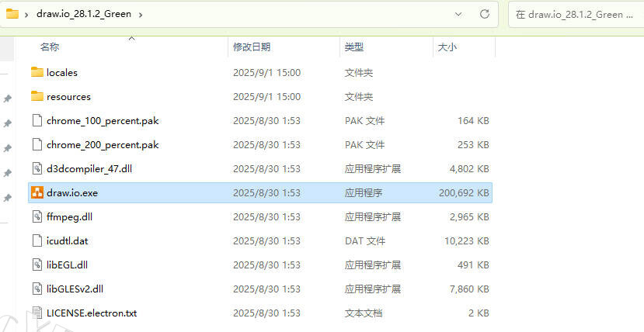The width and height of the screenshot is (644, 332).
Task: Click the 文本文档 type cell
Action: pyautogui.click(x=364, y=313)
